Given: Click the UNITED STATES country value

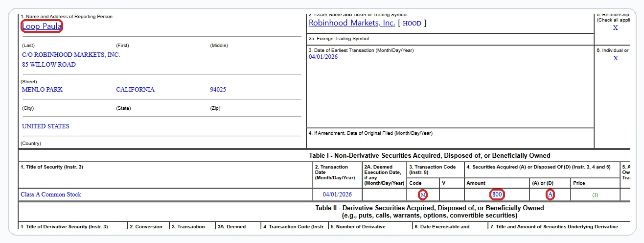Looking at the screenshot, I should (x=46, y=126).
